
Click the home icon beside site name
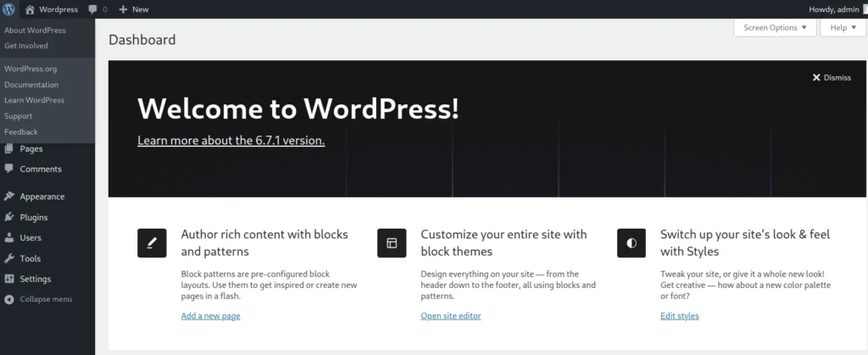[x=30, y=9]
